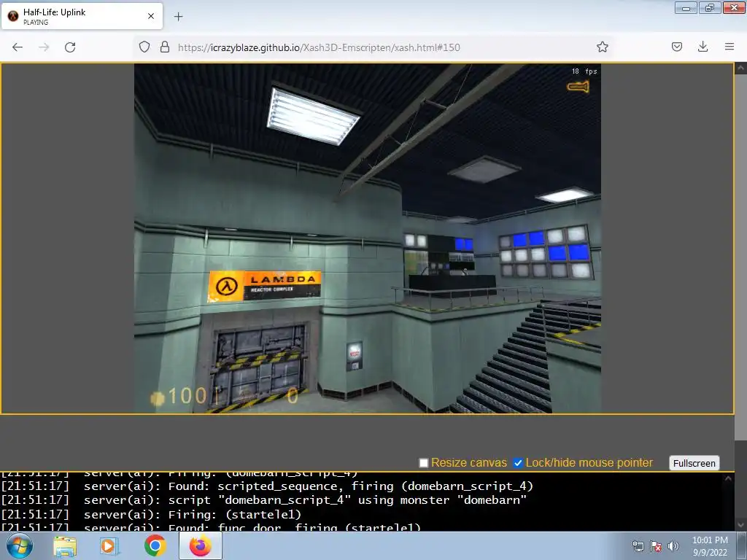Click the console log scroll-down arrow

pos(741,525)
